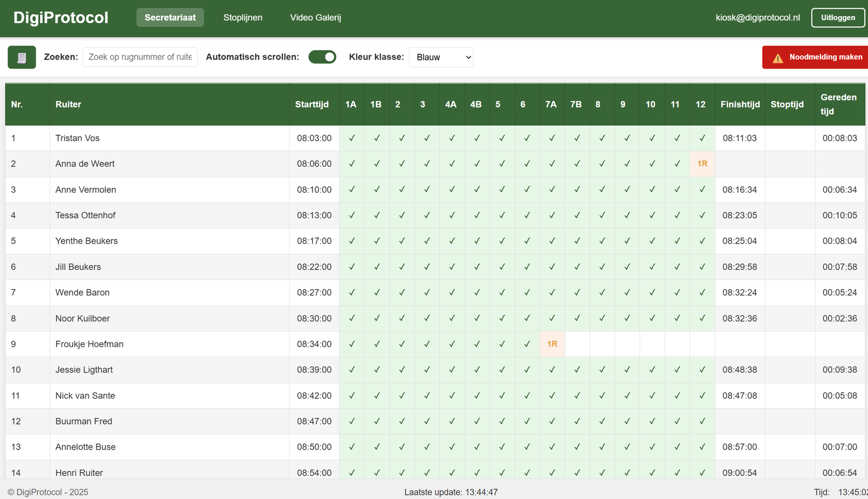The width and height of the screenshot is (868, 499).
Task: Click Jessie Ligthart's checkmark in column 4B
Action: click(476, 370)
